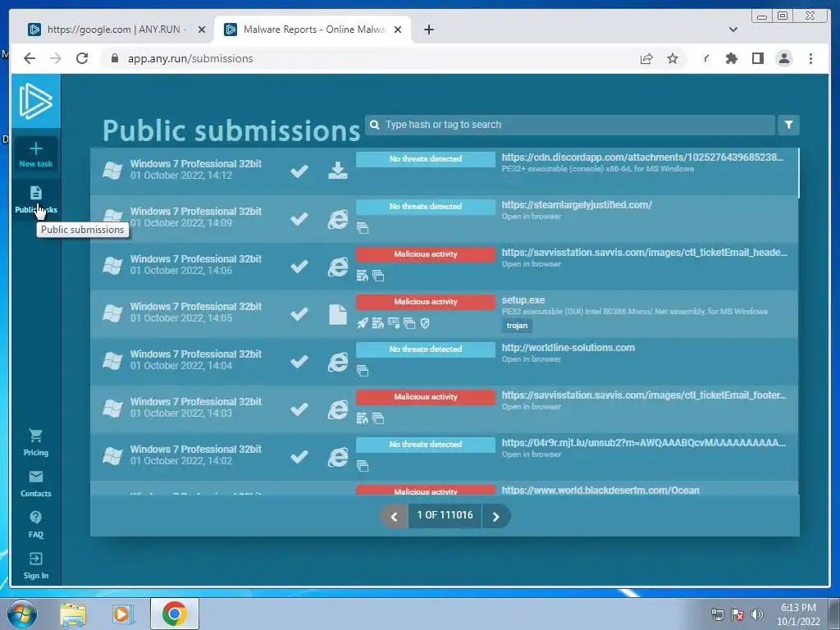Go to the next page of submissions
Image resolution: width=840 pixels, height=630 pixels.
pyautogui.click(x=496, y=516)
